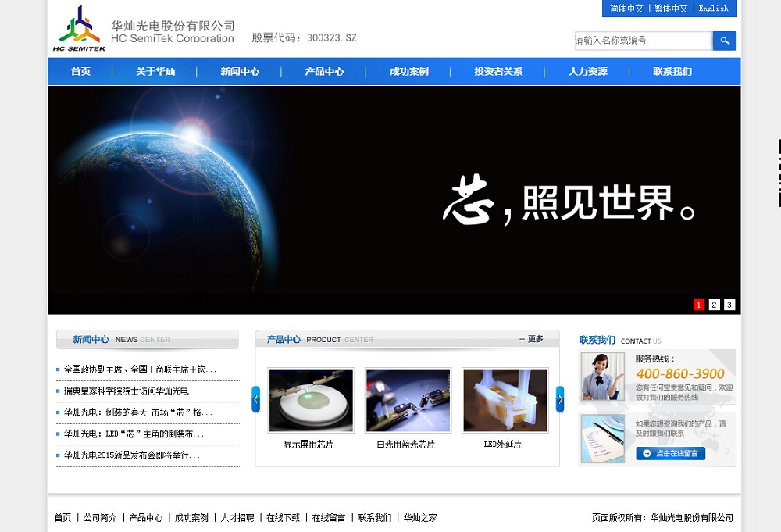Focus the name or number search field
Viewport: 781px width, 532px height.
point(644,41)
